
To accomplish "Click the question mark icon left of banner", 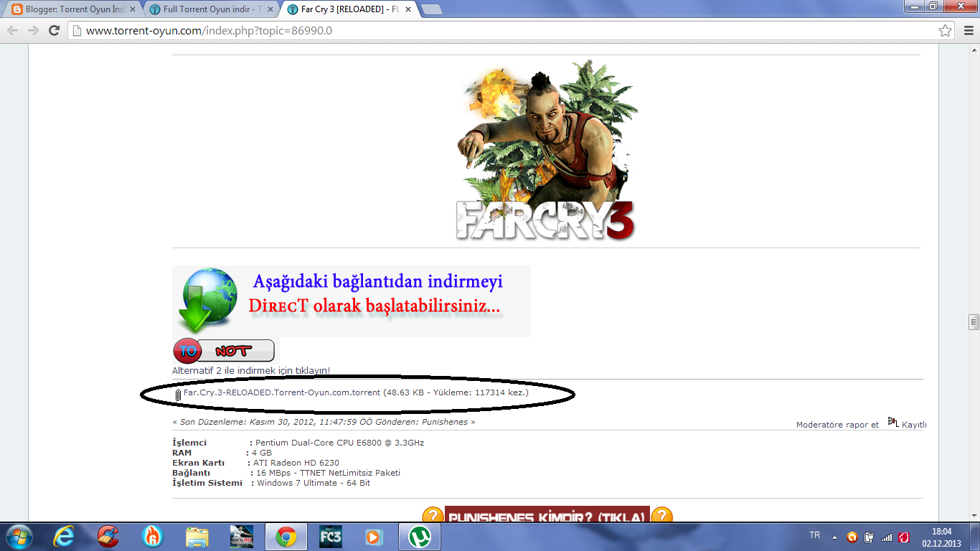I will 433,514.
